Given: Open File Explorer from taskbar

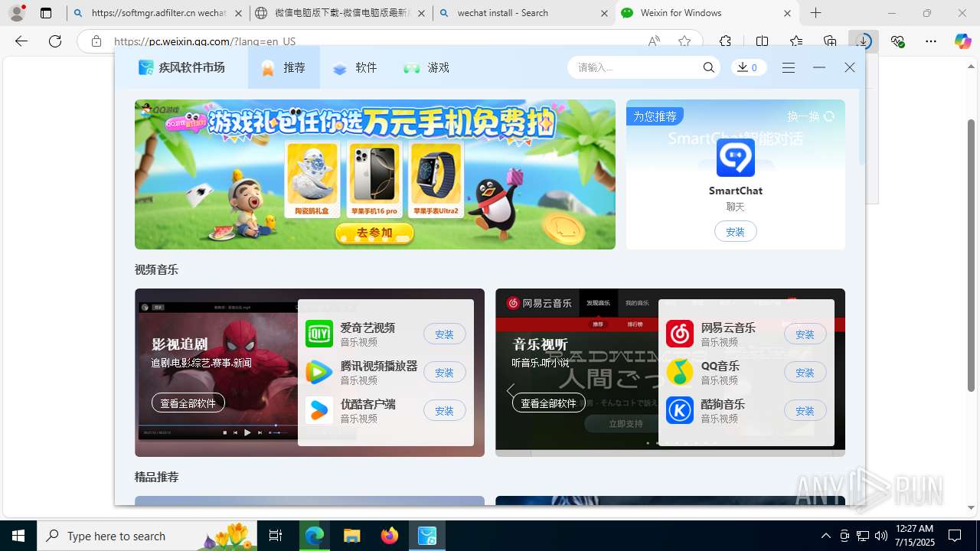Looking at the screenshot, I should tap(351, 536).
